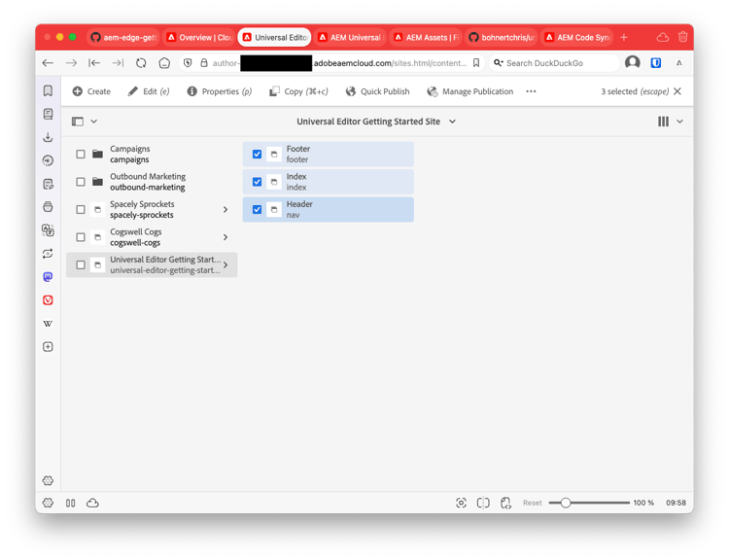
Task: Open the breadcrumb site title dropdown
Action: tap(376, 122)
